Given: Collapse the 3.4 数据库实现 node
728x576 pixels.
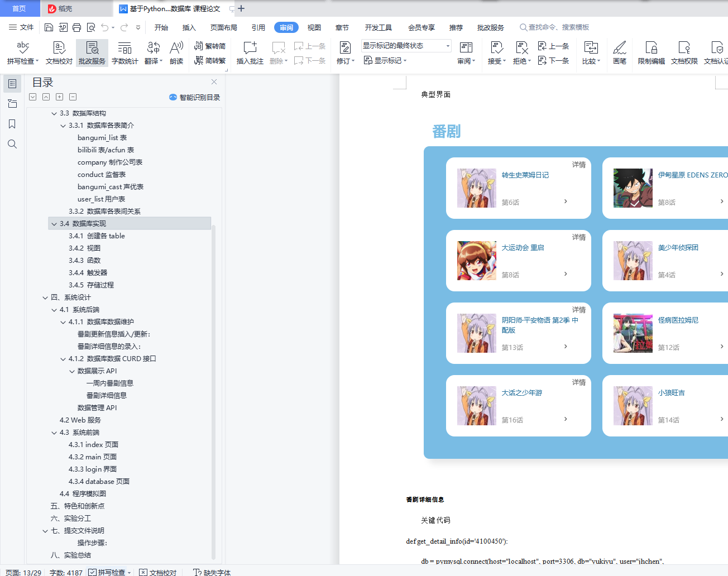Looking at the screenshot, I should [54, 224].
